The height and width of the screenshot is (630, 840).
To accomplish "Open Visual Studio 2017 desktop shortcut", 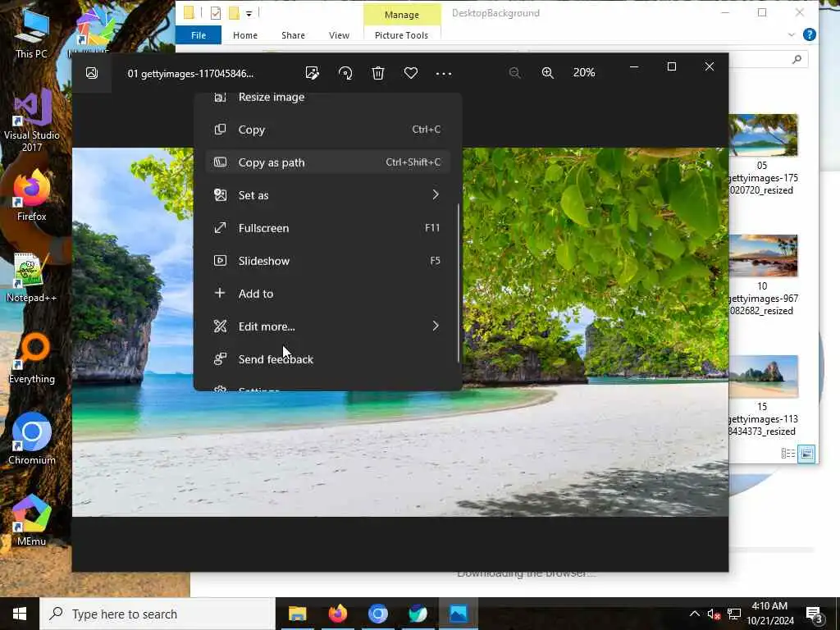I will (x=32, y=121).
